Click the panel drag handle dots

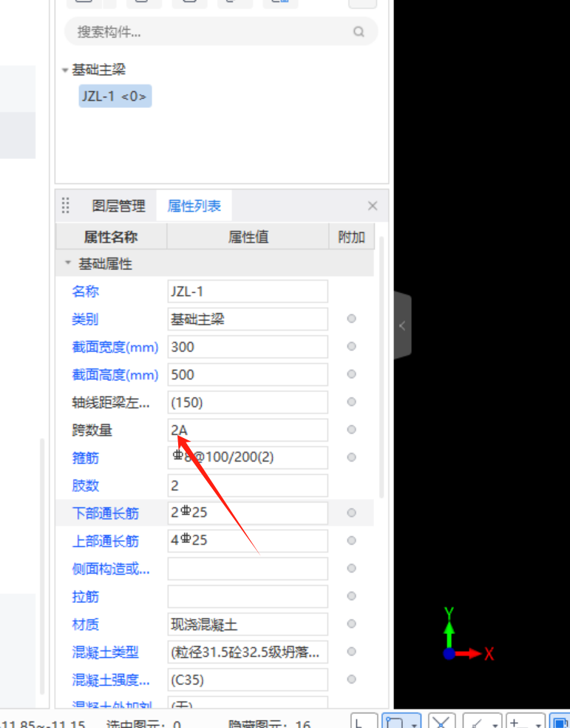pyautogui.click(x=65, y=205)
